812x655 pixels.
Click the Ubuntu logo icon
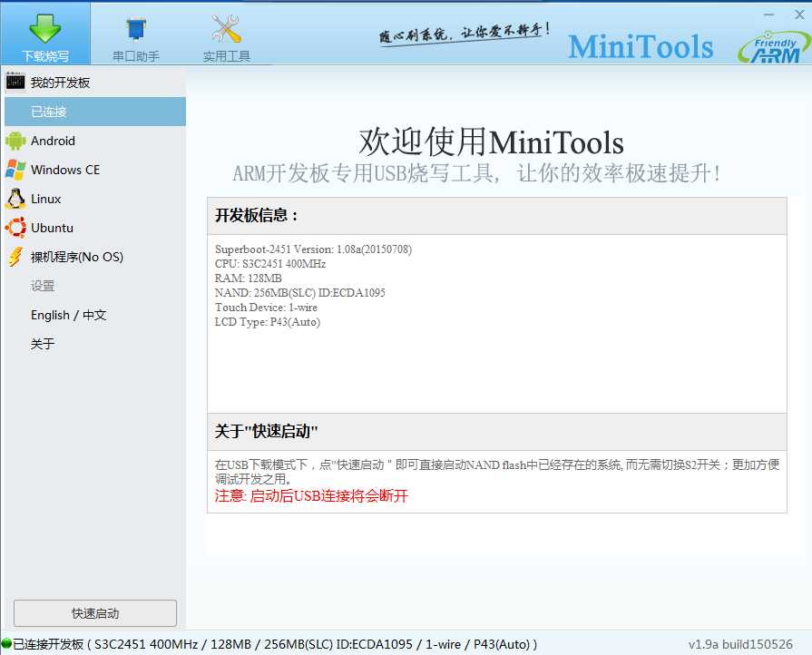[x=15, y=228]
